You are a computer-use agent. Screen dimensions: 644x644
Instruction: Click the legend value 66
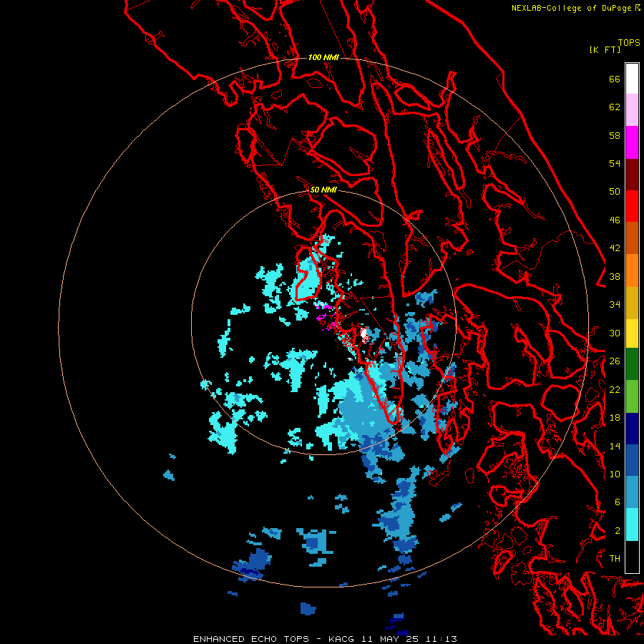click(615, 79)
